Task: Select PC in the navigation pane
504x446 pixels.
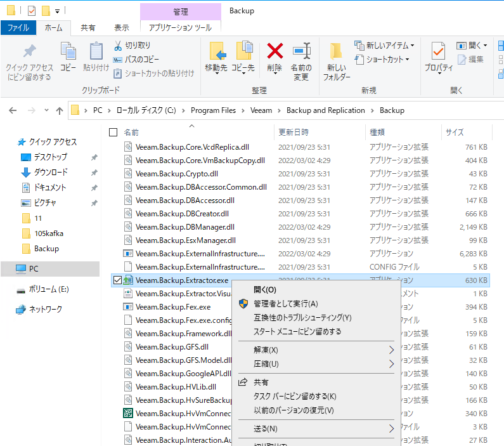Action: pyautogui.click(x=50, y=269)
